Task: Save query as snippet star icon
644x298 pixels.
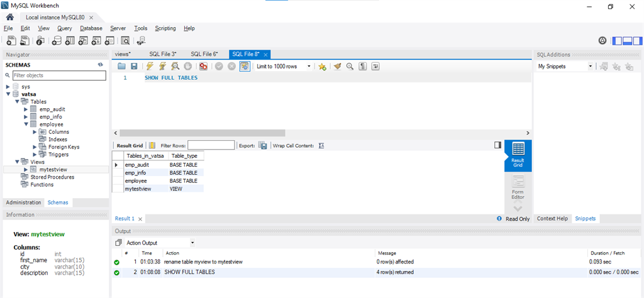Action: 323,67
